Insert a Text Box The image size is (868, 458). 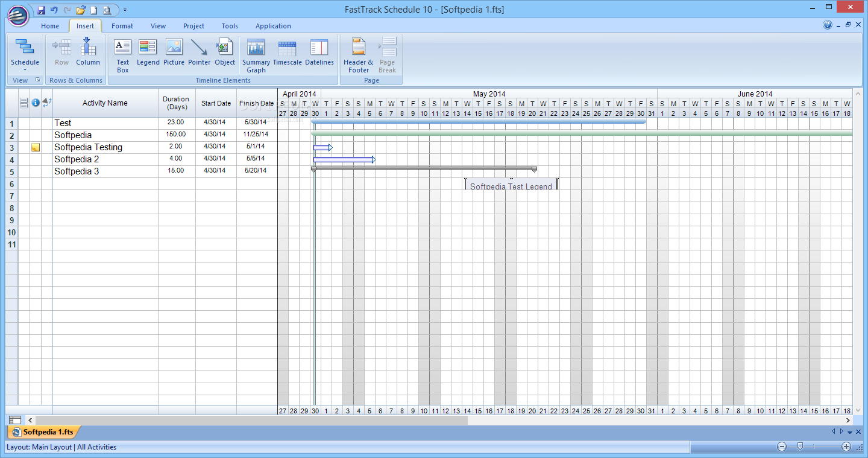coord(123,56)
